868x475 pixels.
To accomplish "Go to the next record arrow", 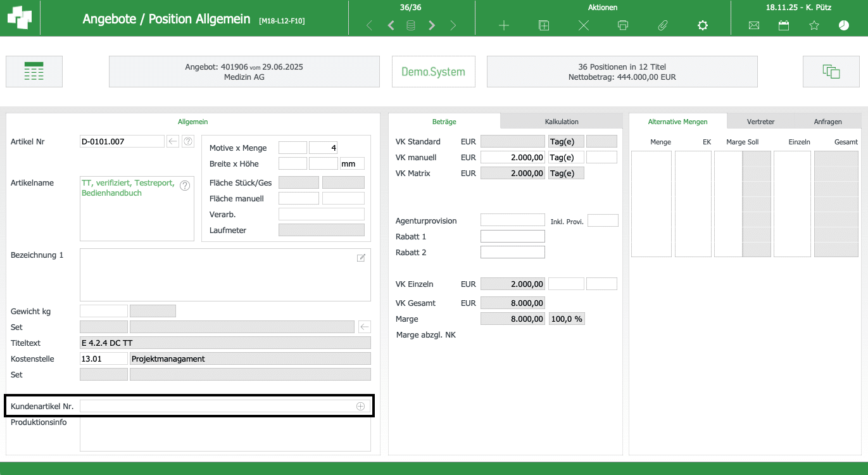I will pyautogui.click(x=432, y=26).
